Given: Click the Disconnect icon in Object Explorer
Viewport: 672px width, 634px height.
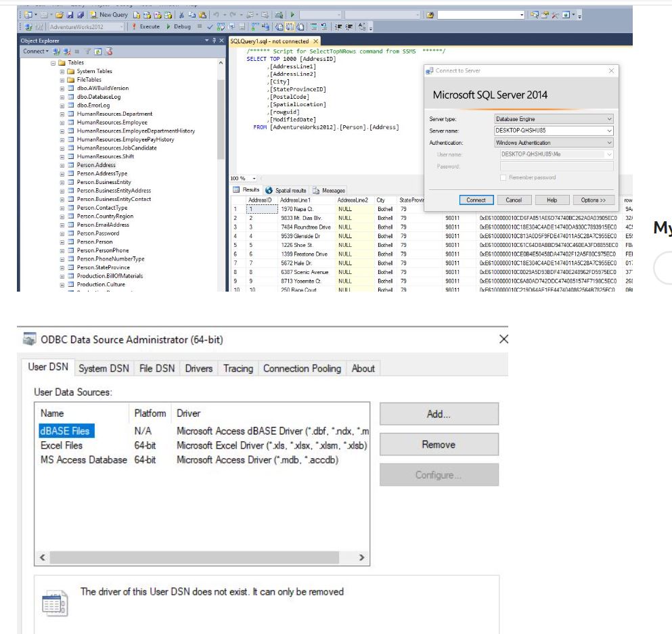Looking at the screenshot, I should tap(67, 51).
